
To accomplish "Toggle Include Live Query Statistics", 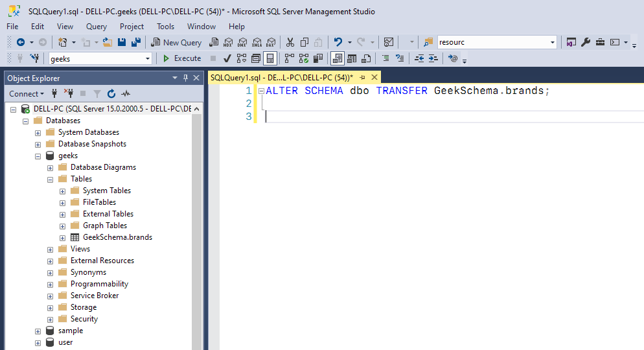I will (303, 58).
